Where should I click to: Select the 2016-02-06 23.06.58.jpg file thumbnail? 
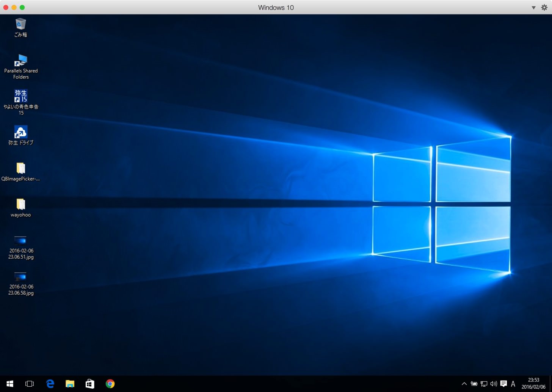tap(21, 283)
